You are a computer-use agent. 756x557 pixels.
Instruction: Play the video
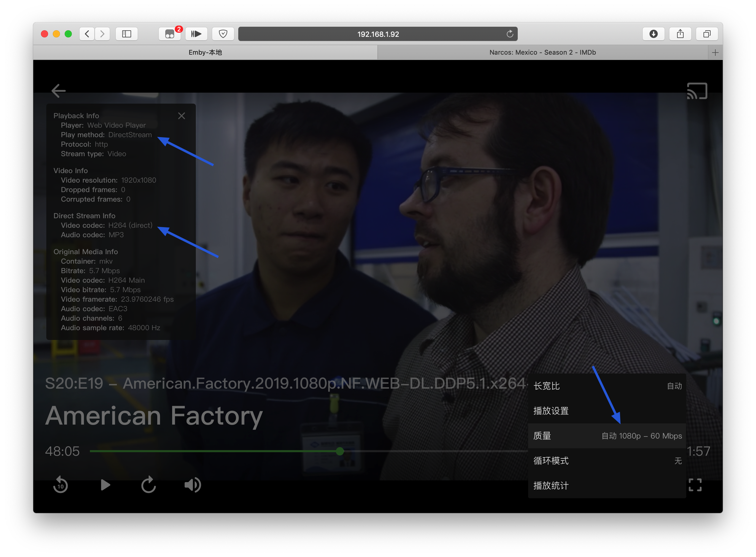click(105, 485)
